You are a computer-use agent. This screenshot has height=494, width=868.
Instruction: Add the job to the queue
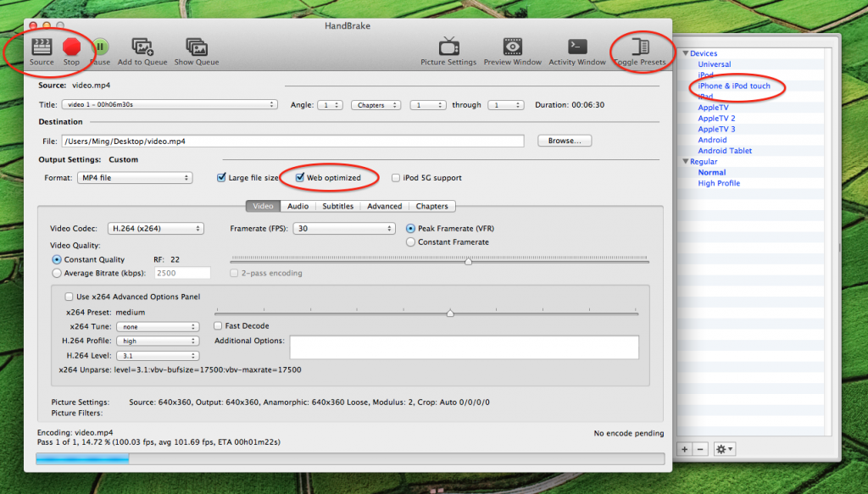[x=142, y=47]
